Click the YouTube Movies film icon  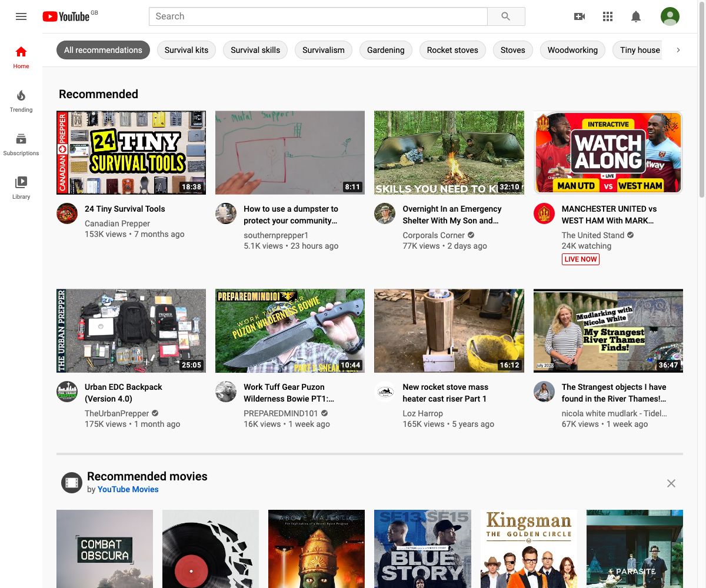[71, 483]
